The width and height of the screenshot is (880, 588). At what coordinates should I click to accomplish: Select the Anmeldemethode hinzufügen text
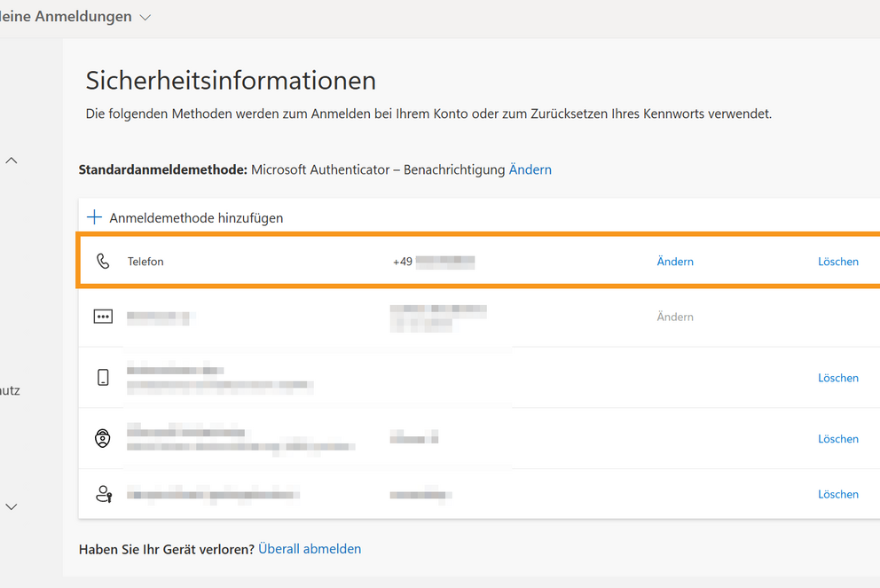tap(196, 217)
